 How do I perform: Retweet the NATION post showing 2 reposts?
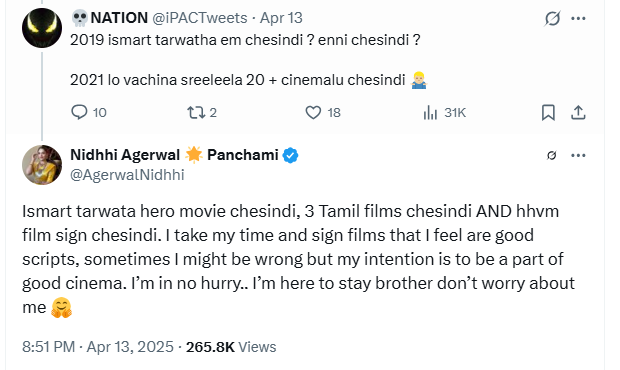196,113
